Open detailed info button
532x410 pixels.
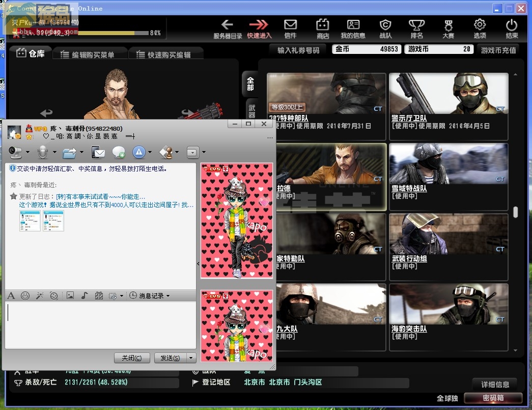click(495, 384)
